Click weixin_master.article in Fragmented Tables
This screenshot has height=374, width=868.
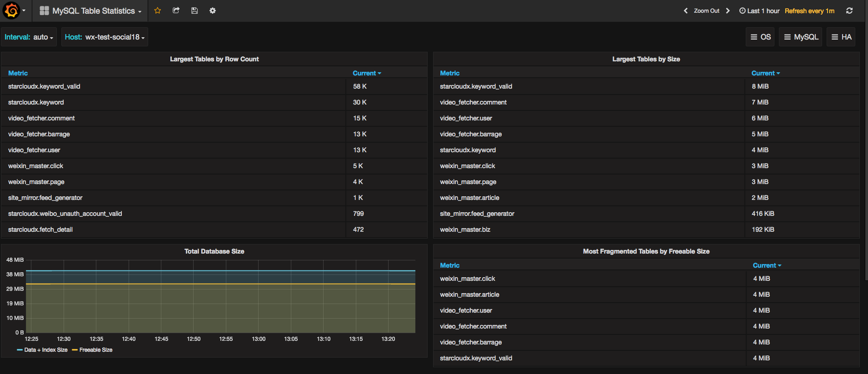click(469, 294)
